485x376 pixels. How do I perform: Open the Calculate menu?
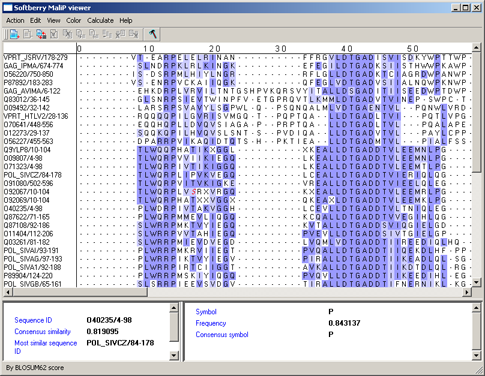(x=100, y=21)
